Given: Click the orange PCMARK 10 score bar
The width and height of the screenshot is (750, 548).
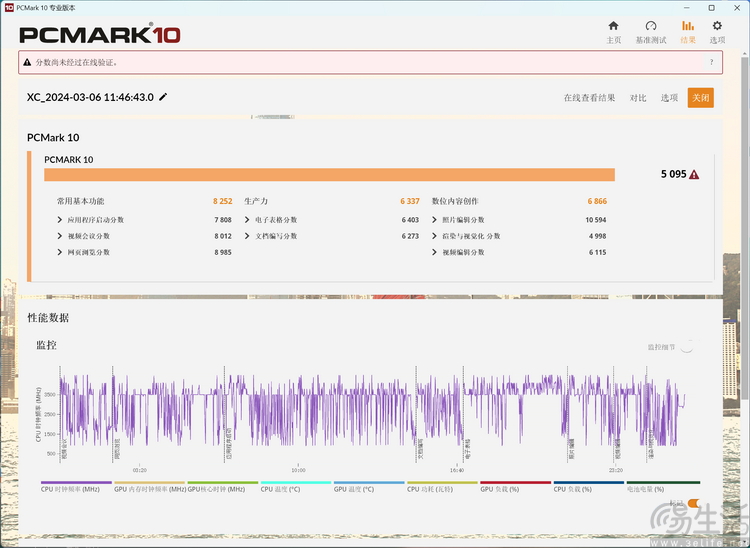Looking at the screenshot, I should pyautogui.click(x=329, y=175).
